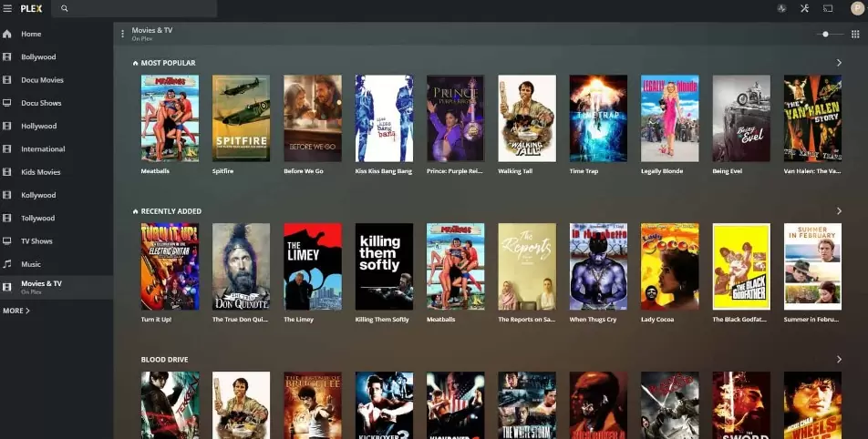The width and height of the screenshot is (868, 439).
Task: Open The Black Godfather poster
Action: tap(740, 267)
